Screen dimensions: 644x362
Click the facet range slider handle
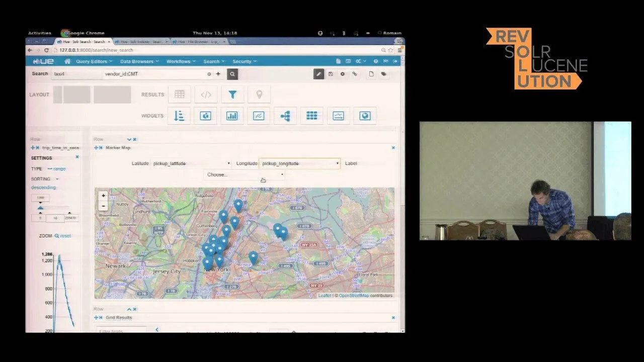[40, 207]
